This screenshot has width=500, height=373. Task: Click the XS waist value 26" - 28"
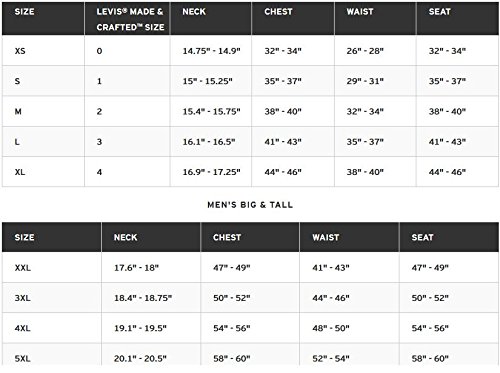pos(365,51)
